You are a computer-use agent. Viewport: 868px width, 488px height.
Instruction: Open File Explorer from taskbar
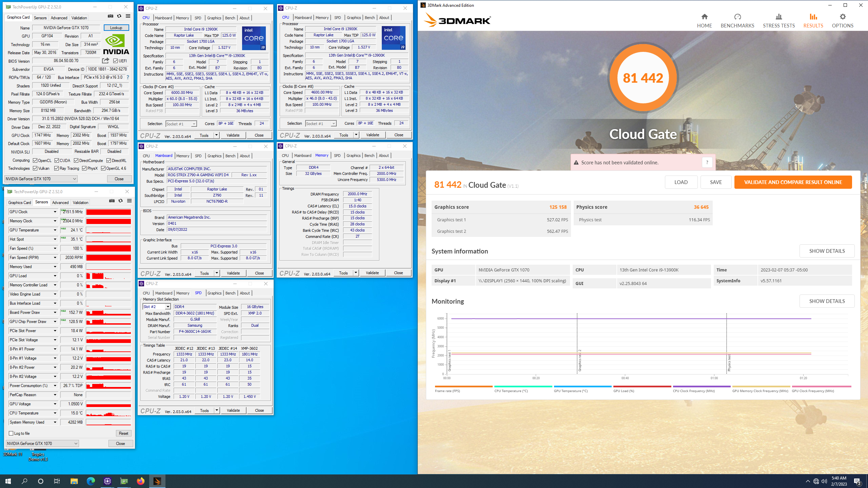click(74, 481)
